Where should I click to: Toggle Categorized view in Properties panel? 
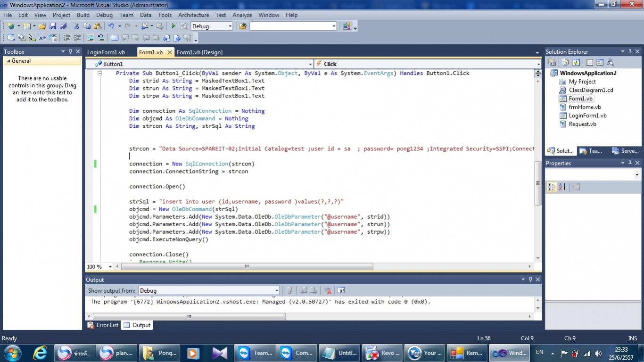click(x=551, y=187)
